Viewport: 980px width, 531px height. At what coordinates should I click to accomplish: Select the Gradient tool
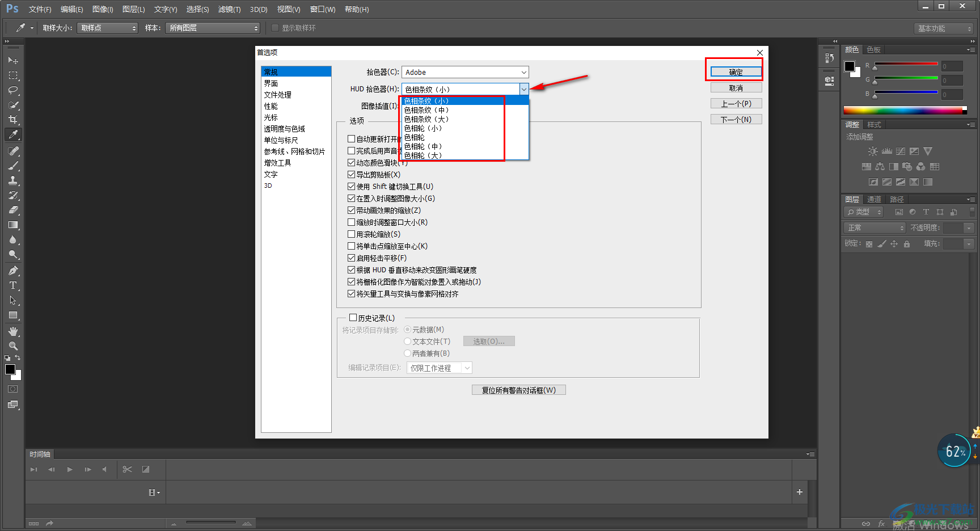pos(13,225)
